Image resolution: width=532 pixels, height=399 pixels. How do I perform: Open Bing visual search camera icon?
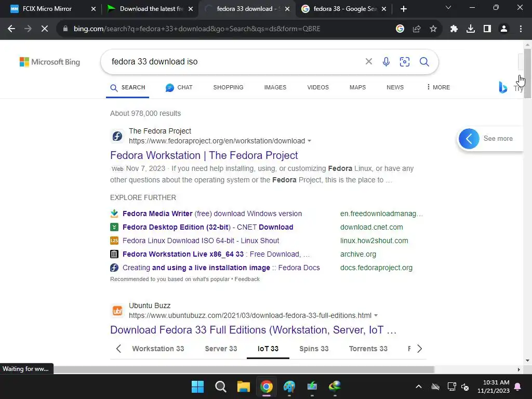point(404,61)
